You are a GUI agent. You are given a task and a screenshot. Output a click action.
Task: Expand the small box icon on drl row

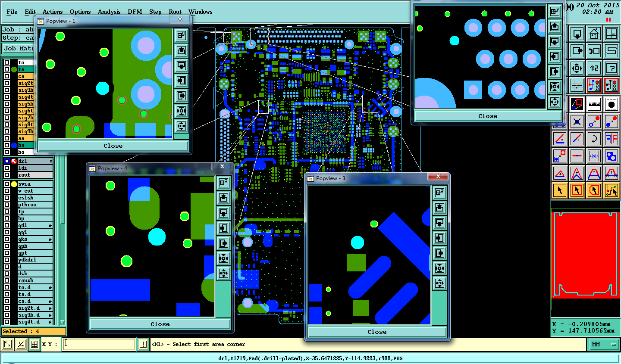point(51,161)
